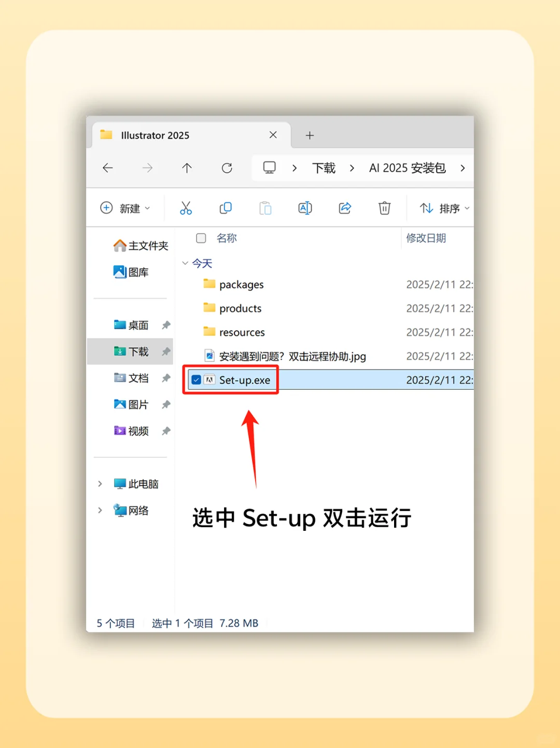Click 下载 in the address breadcrumb

(324, 168)
